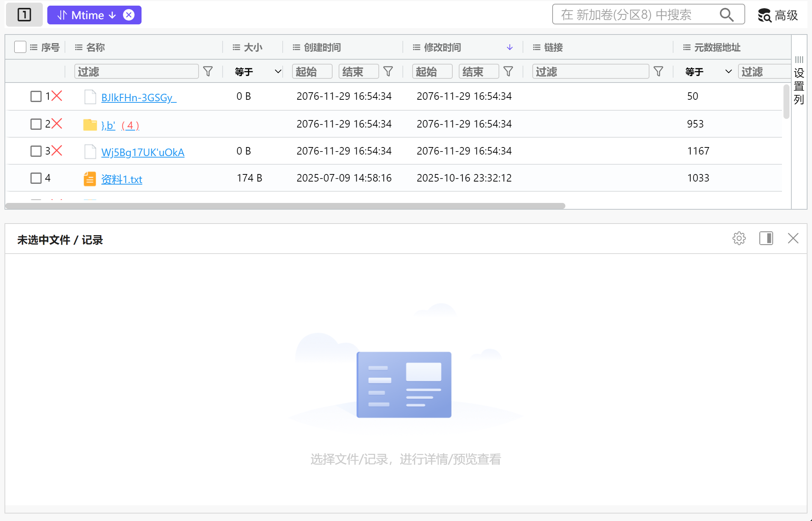Apply the link column filter funnel
This screenshot has height=521, width=812.
click(658, 71)
